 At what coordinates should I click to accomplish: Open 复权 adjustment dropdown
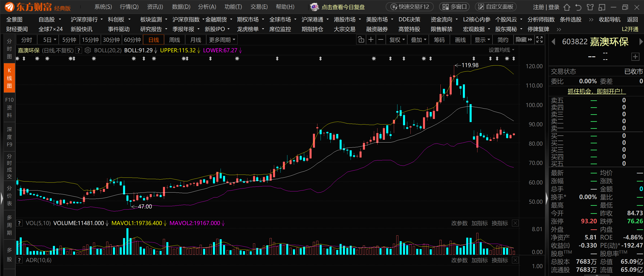click(x=397, y=40)
